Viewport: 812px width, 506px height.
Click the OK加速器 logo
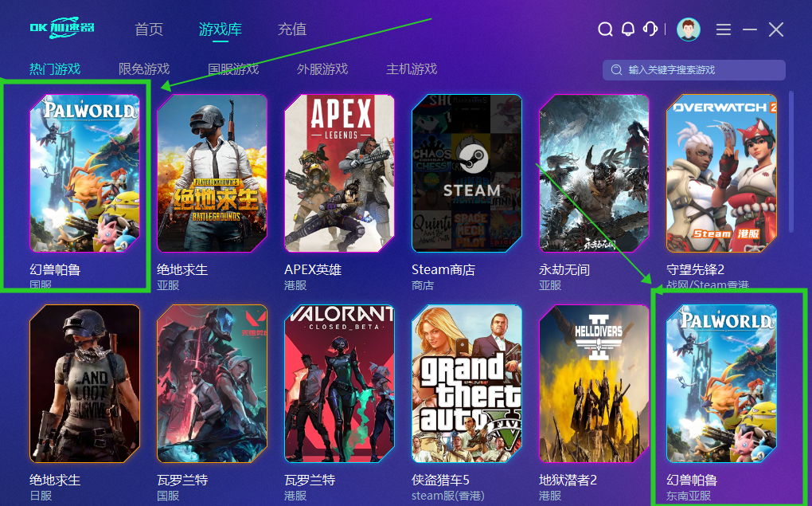tap(62, 27)
